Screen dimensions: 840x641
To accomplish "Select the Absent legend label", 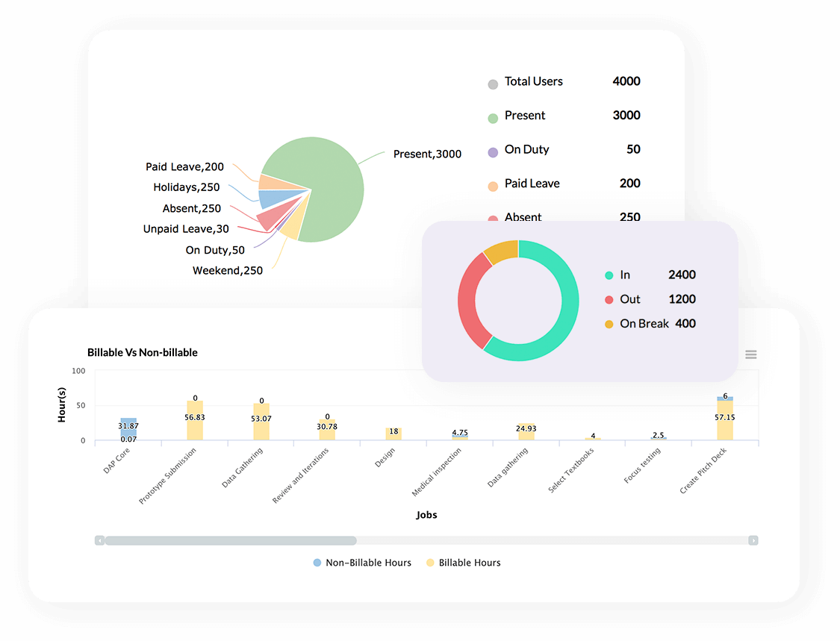I will pyautogui.click(x=523, y=217).
